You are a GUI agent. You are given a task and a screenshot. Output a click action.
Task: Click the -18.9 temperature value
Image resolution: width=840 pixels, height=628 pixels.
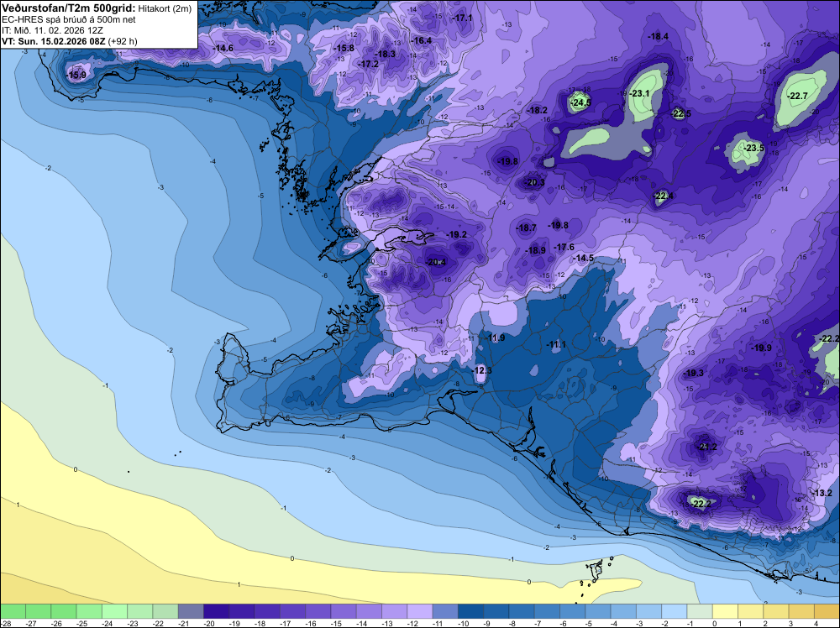coord(536,250)
